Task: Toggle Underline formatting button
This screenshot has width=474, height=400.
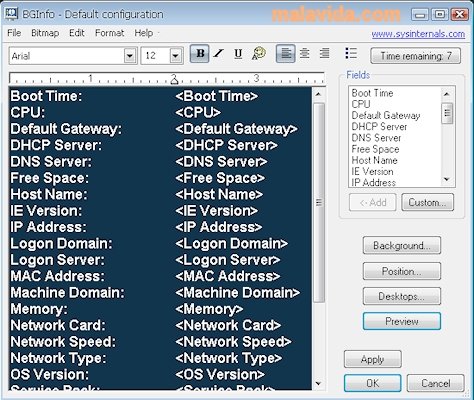Action: pos(238,54)
